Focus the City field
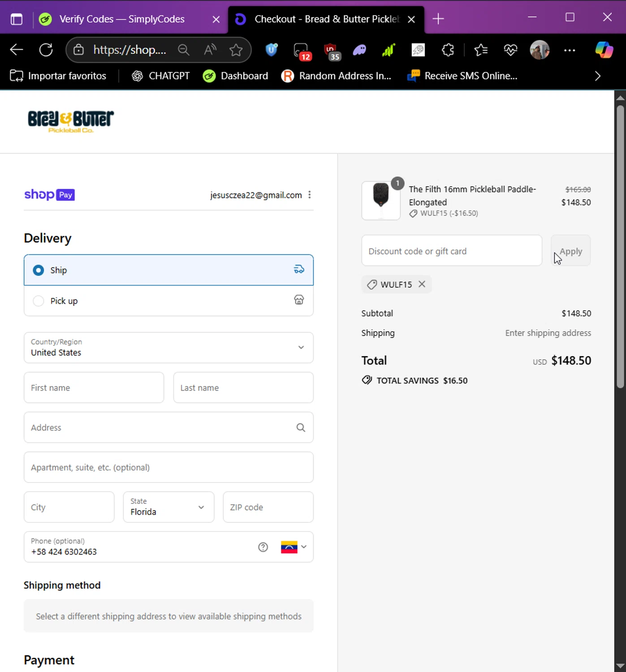 coord(69,507)
